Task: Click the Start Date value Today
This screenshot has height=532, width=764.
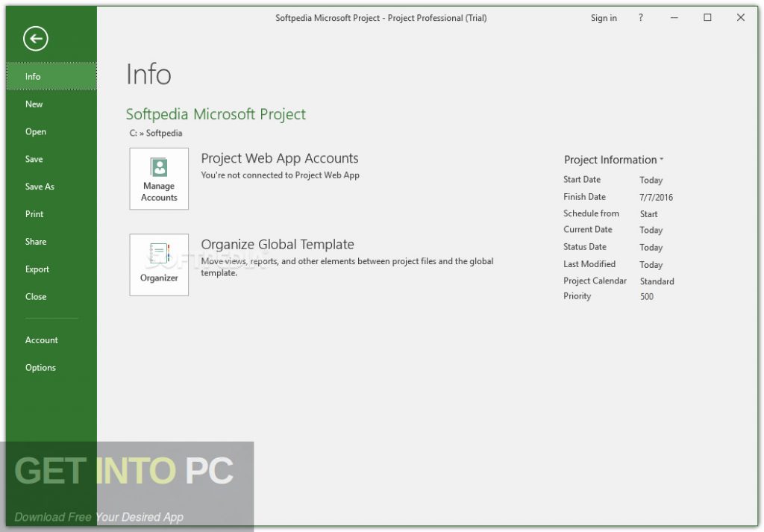Action: click(x=651, y=181)
